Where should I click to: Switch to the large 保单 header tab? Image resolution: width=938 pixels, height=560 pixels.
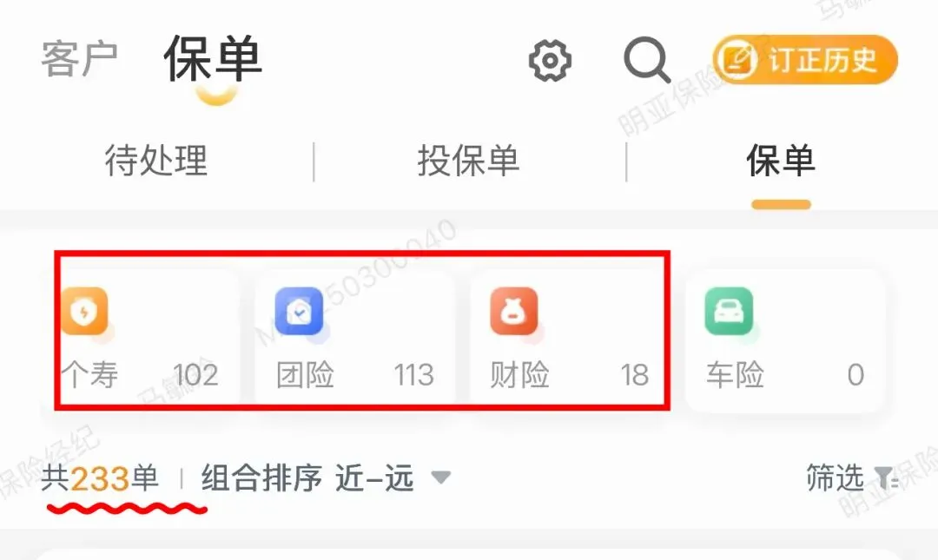213,59
